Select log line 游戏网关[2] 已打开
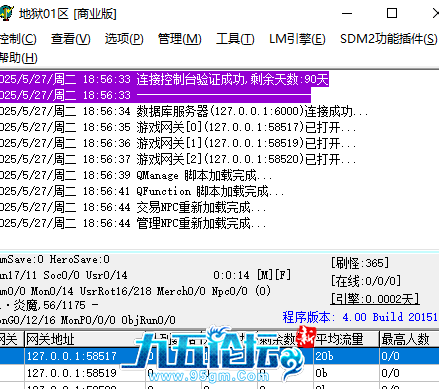The width and height of the screenshot is (439, 389). [x=178, y=159]
